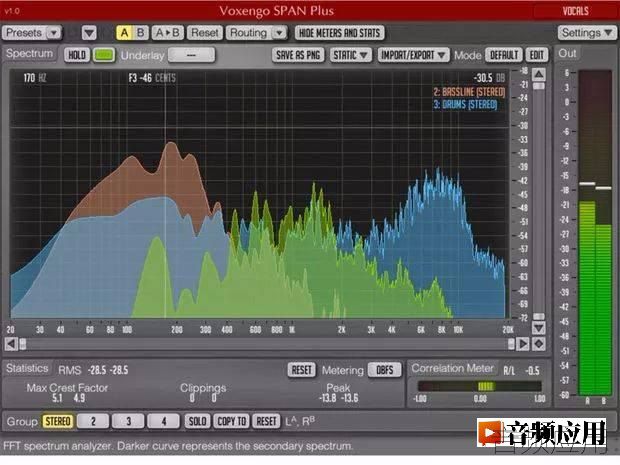Image resolution: width=620 pixels, height=465 pixels.
Task: Click the -30.5 dB level readout
Action: (x=489, y=78)
